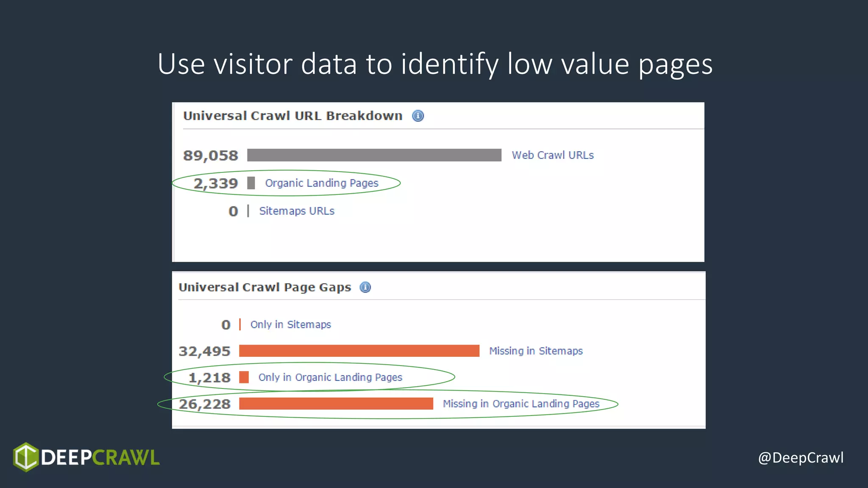Click orange Only in Organic Landing Pages bar
The image size is (868, 488).
[x=244, y=377]
